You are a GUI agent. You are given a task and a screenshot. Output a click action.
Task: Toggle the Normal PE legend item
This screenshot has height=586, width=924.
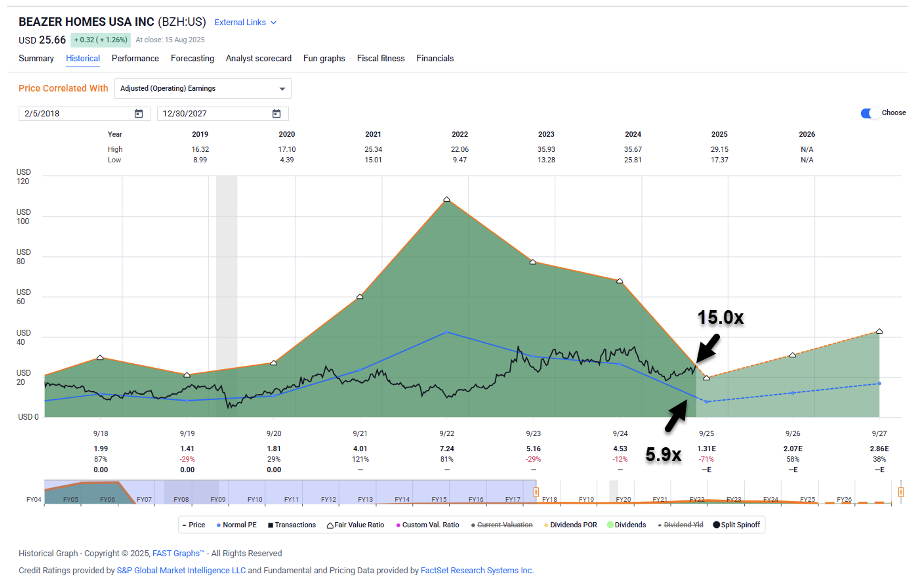tap(236, 525)
